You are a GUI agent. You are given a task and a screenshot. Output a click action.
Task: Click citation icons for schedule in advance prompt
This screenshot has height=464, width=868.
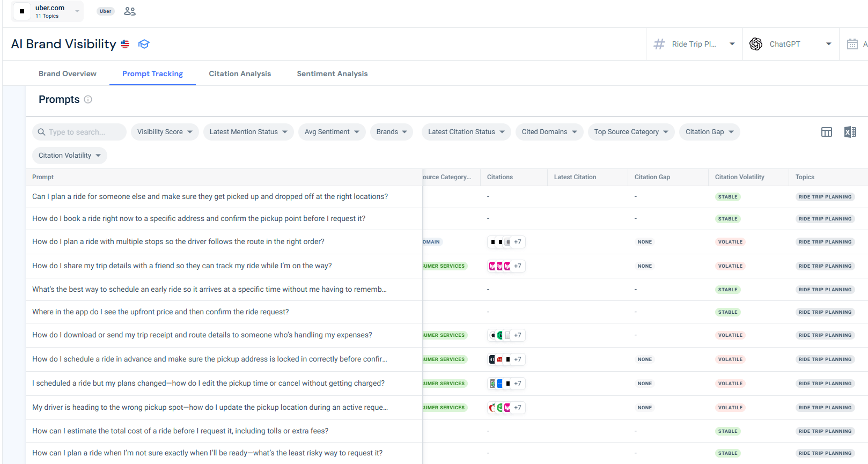click(506, 359)
